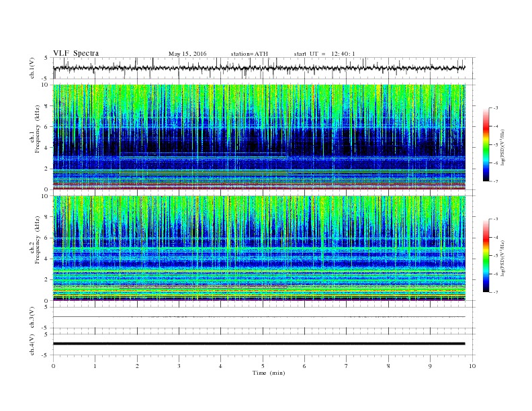
Task: Click the date label 'May 15, 2016'
Action: (187, 54)
